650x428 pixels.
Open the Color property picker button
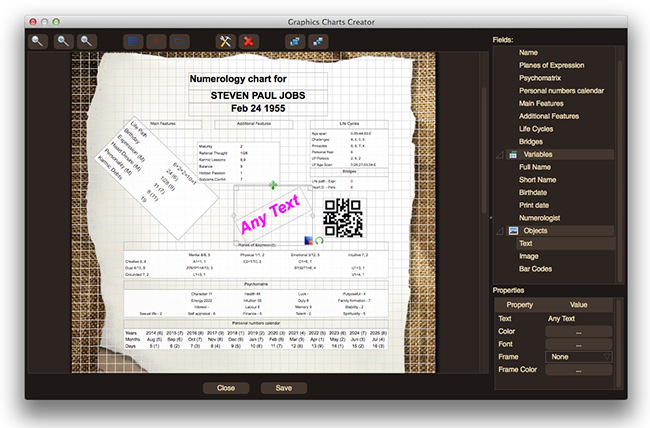tap(578, 332)
